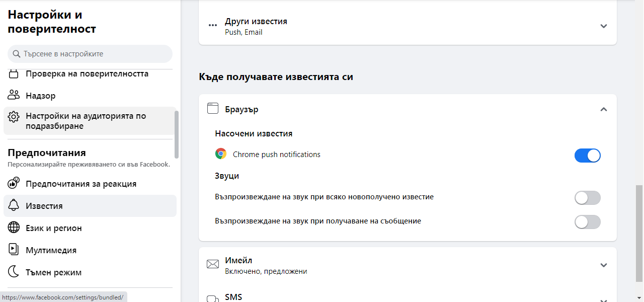Click the moon icon for Тъмен режим

(14, 272)
